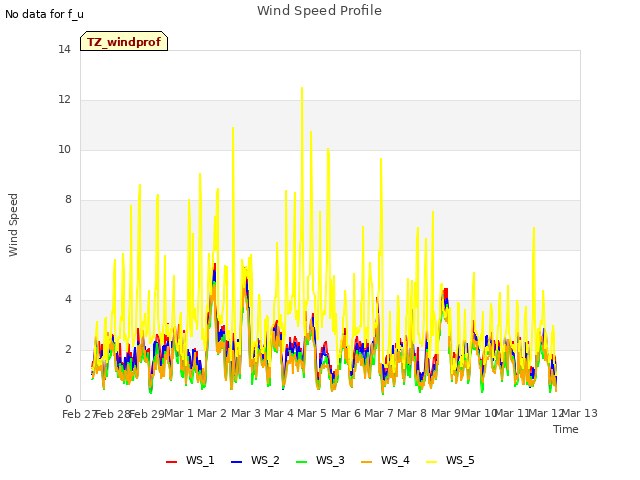Click the Feb 27 x-axis label
Screen dimensions: 640x480
coord(79,414)
